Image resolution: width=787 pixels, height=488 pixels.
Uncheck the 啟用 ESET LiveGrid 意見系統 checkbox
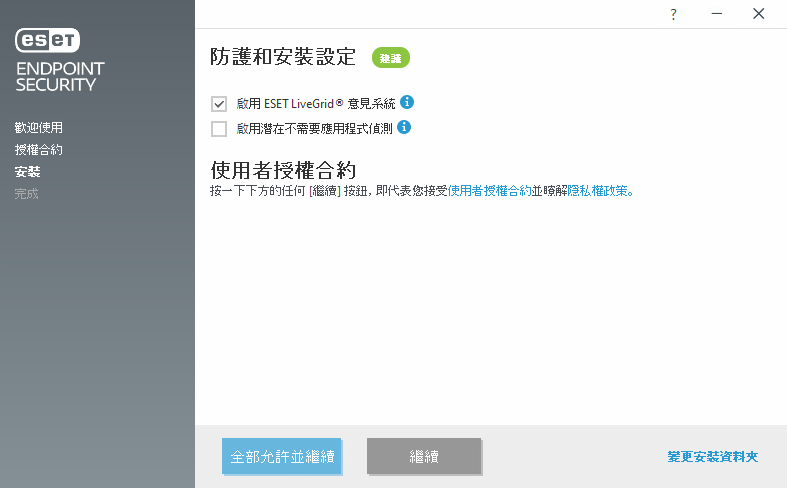(x=219, y=104)
